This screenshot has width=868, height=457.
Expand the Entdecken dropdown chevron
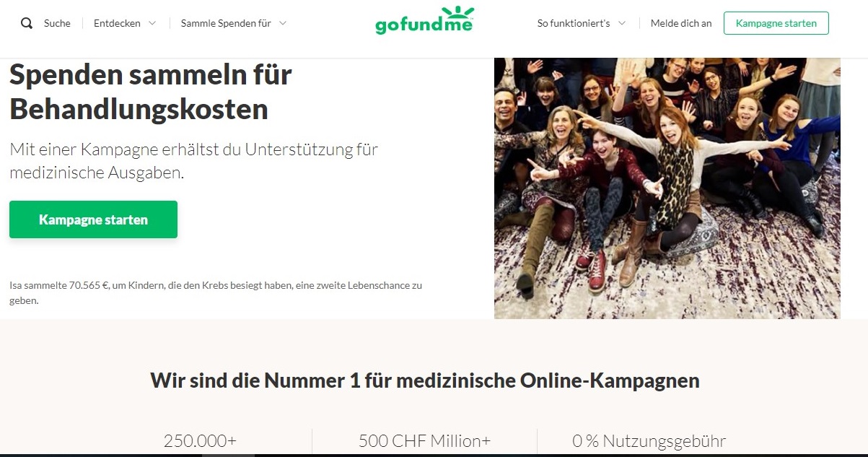tap(152, 23)
